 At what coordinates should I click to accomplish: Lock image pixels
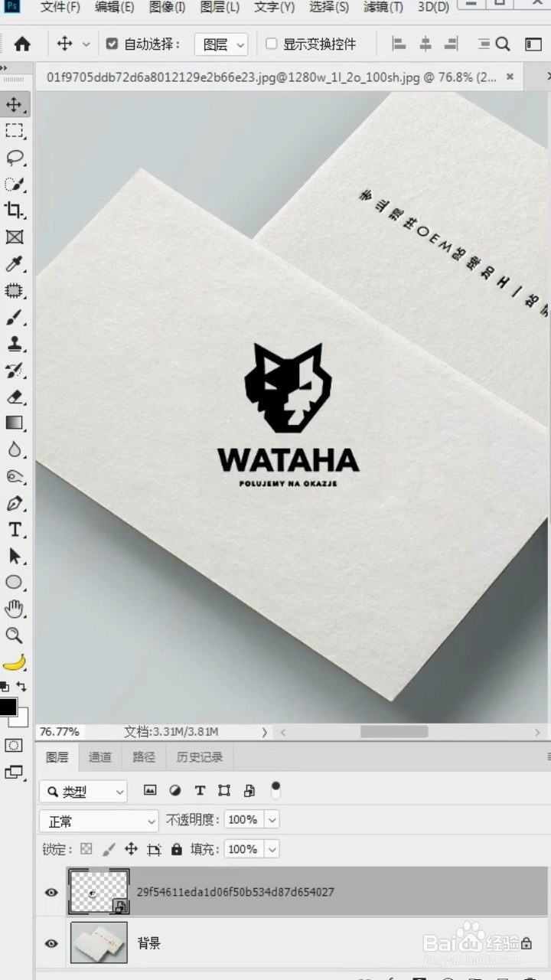click(x=109, y=849)
